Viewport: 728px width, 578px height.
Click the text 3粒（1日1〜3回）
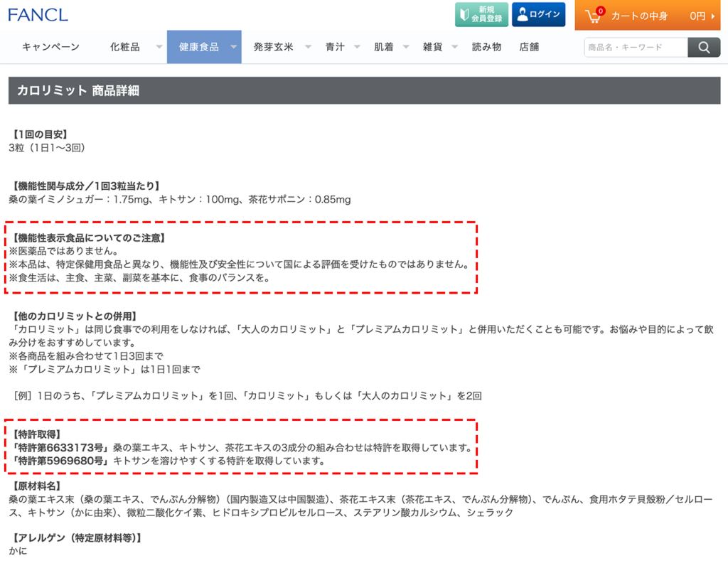pos(46,148)
